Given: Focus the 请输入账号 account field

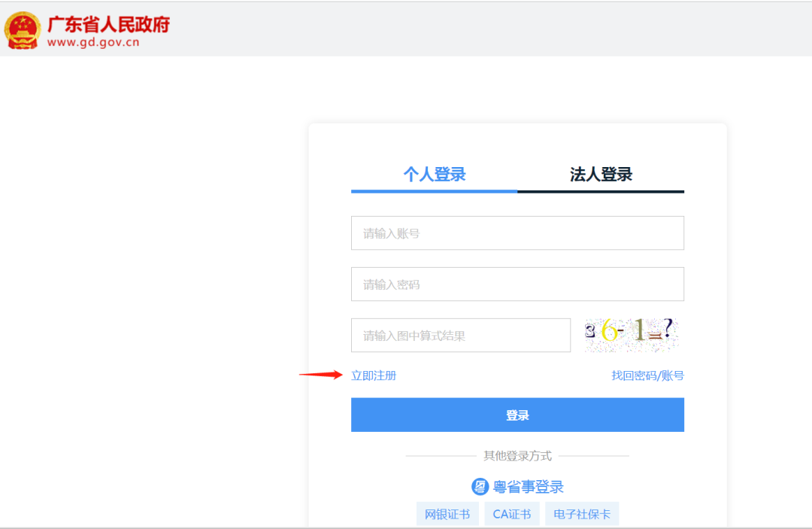Looking at the screenshot, I should (x=517, y=233).
